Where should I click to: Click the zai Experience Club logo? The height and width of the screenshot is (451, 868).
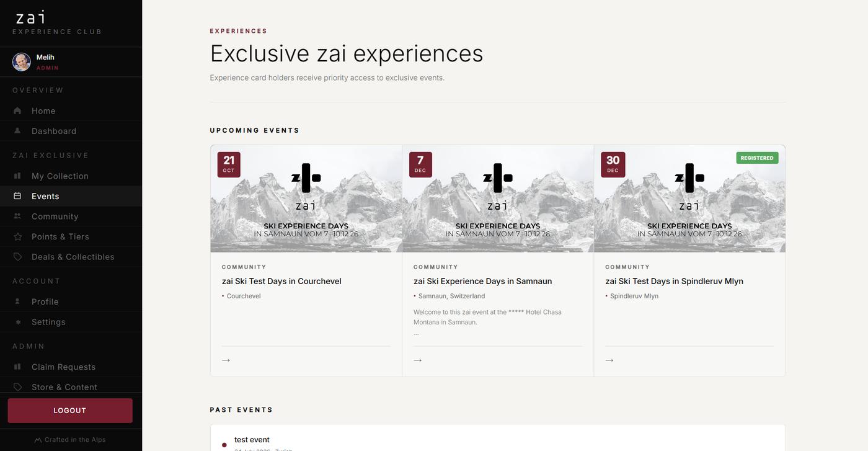[x=57, y=22]
